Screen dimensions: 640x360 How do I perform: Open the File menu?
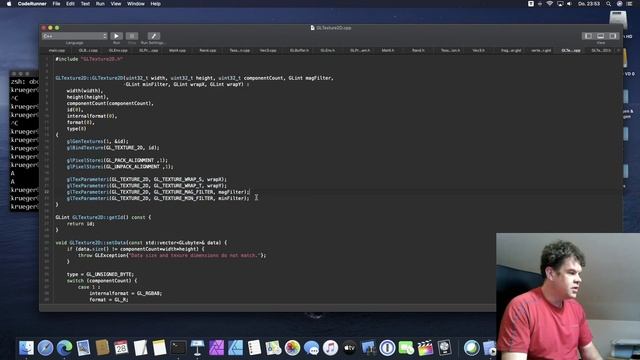point(56,4)
